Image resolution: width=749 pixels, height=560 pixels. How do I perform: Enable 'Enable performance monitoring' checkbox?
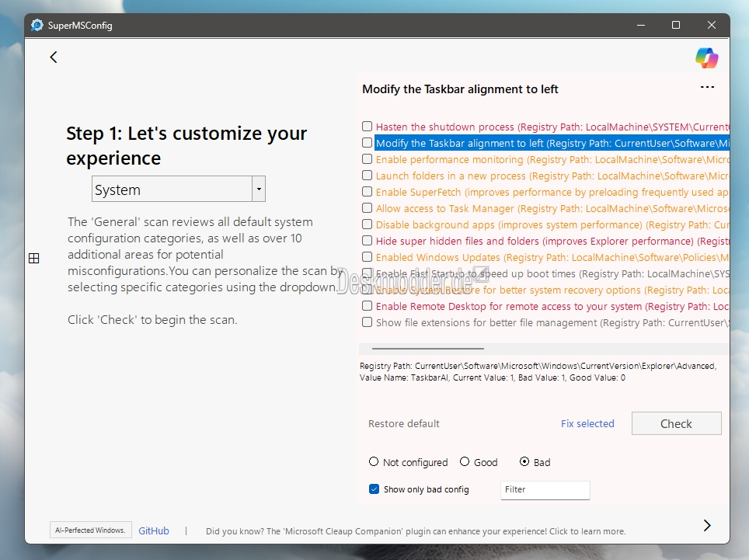coord(367,159)
